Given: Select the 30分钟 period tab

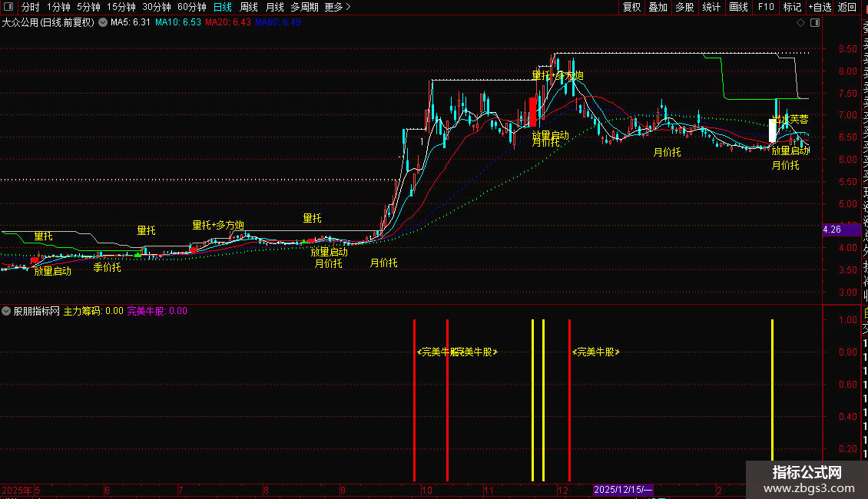Looking at the screenshot, I should pos(157,7).
